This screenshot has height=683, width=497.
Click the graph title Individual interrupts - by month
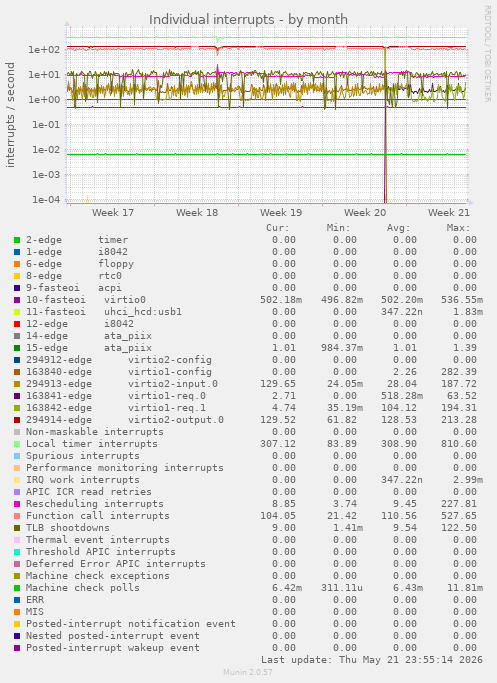pos(248,20)
